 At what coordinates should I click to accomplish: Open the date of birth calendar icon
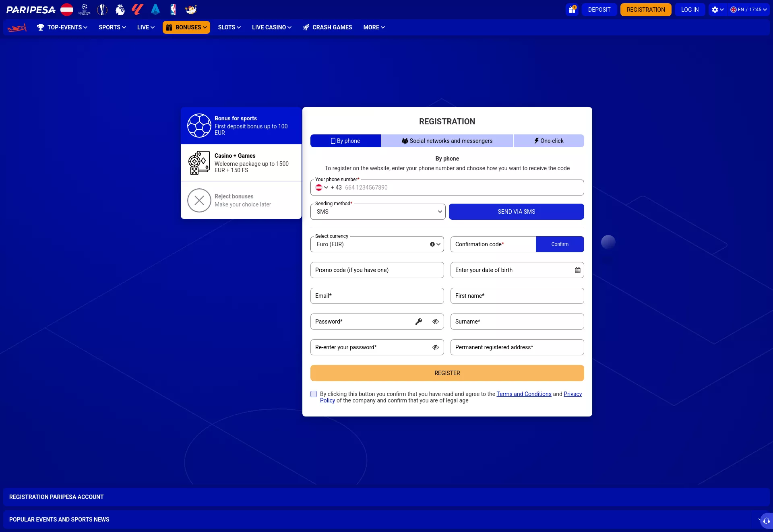(x=578, y=270)
